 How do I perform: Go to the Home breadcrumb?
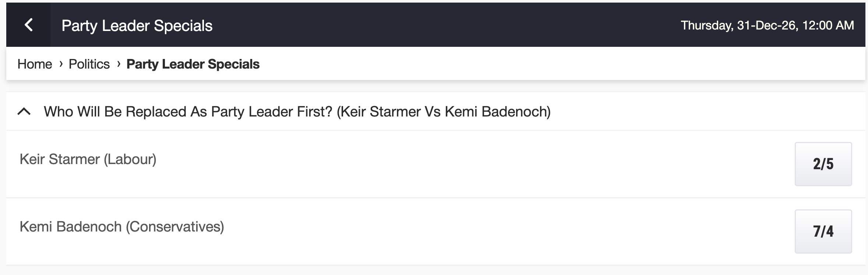click(35, 64)
